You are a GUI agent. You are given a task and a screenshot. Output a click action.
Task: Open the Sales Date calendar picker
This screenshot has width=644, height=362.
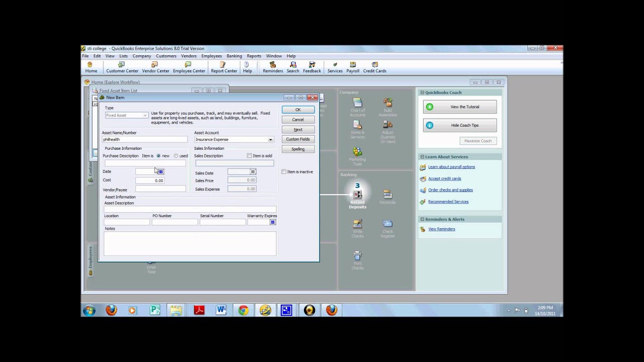253,171
